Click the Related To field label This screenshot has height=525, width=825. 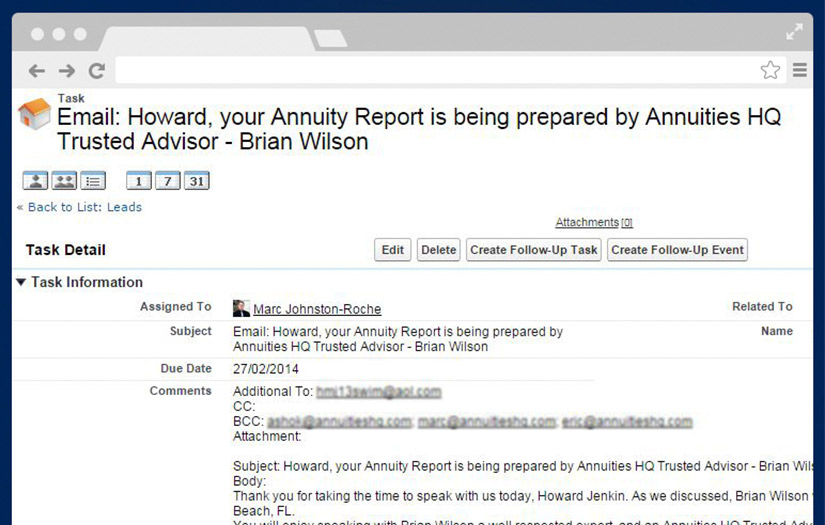coord(762,306)
